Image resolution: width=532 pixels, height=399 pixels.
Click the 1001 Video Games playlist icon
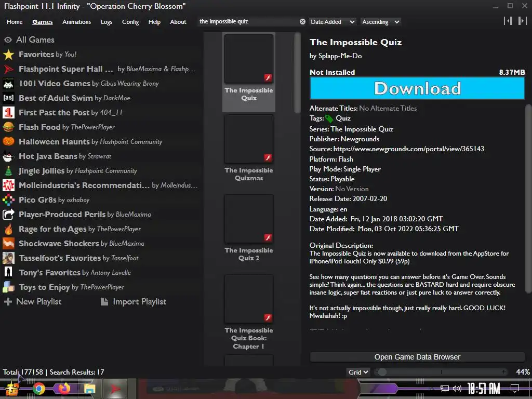pyautogui.click(x=8, y=84)
